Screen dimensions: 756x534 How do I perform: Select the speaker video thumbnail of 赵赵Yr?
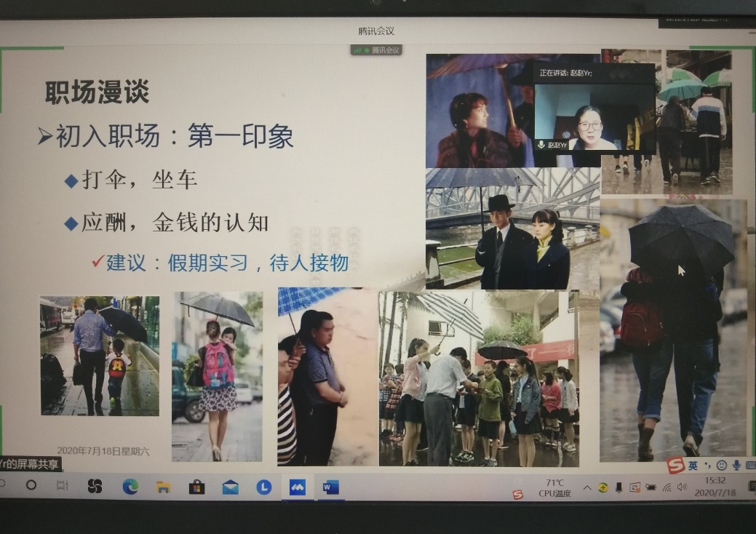pyautogui.click(x=594, y=118)
